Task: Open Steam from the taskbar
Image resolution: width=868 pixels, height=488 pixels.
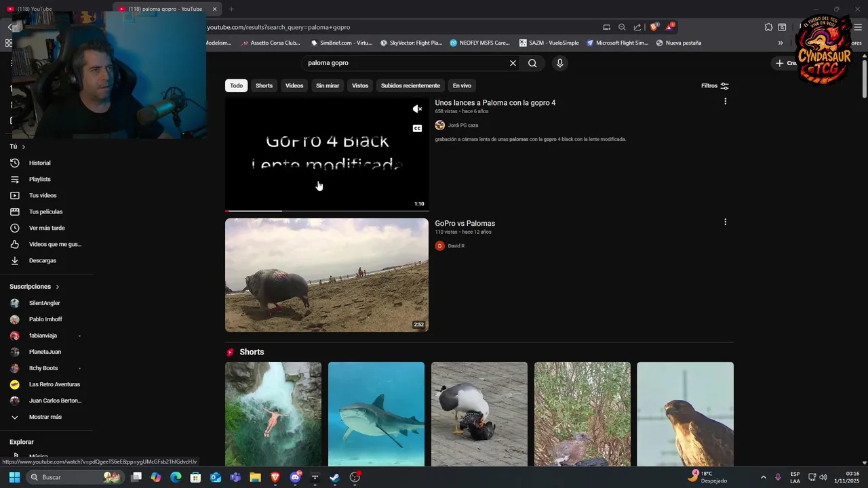Action: [x=334, y=477]
